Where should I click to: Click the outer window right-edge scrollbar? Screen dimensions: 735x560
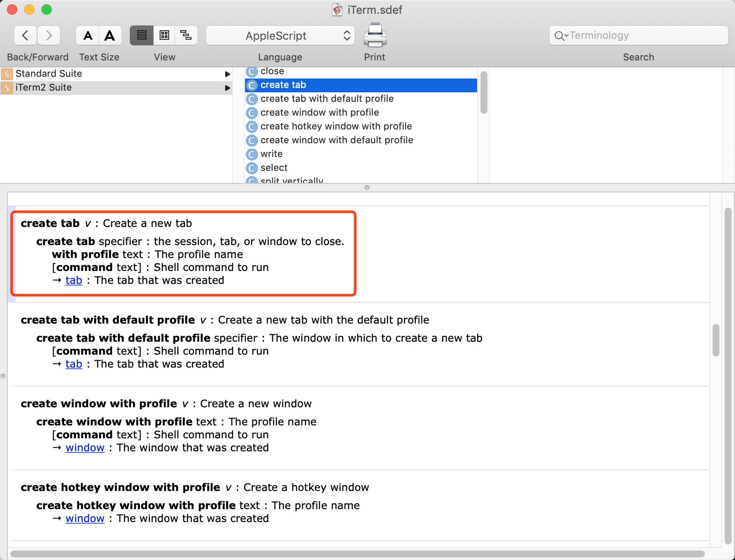728,375
